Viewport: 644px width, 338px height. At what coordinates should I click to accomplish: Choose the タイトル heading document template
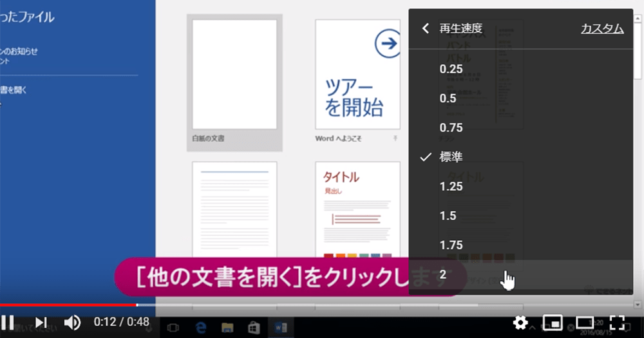pyautogui.click(x=357, y=209)
